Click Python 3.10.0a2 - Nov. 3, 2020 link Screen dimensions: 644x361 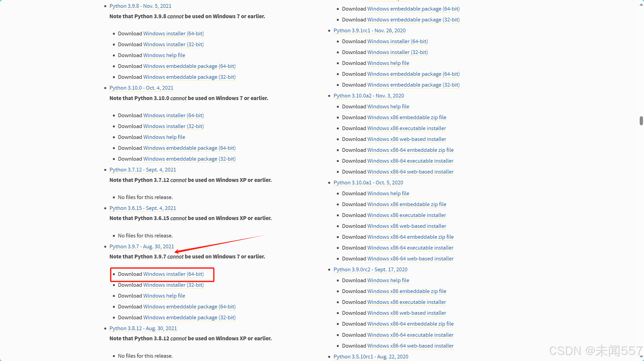369,96
